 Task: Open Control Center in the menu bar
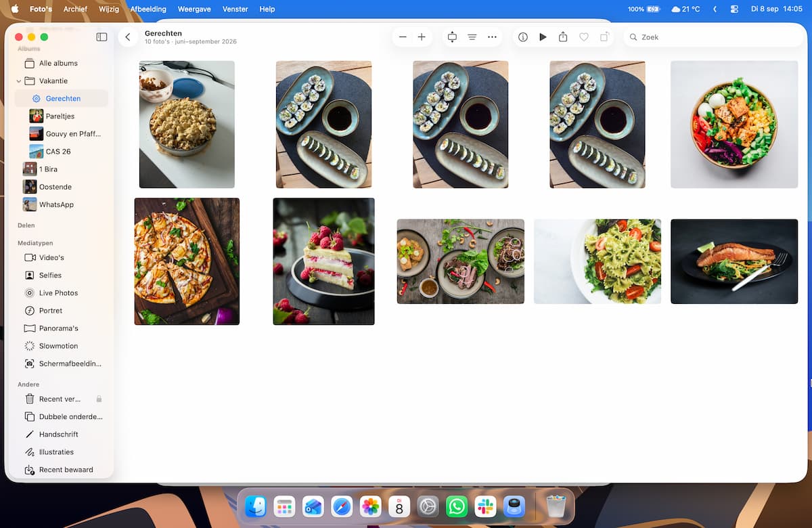pos(734,9)
